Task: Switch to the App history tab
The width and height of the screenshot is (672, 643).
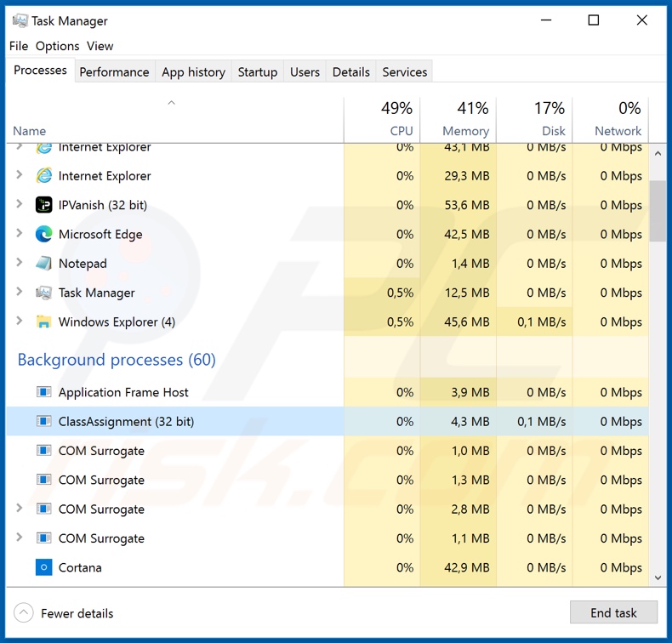Action: pyautogui.click(x=193, y=72)
